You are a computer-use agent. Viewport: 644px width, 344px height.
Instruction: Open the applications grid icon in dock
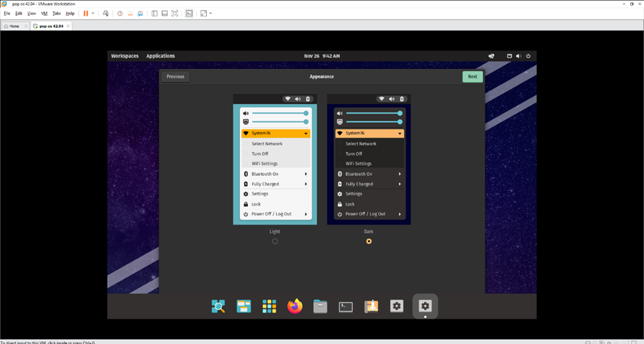(x=269, y=306)
